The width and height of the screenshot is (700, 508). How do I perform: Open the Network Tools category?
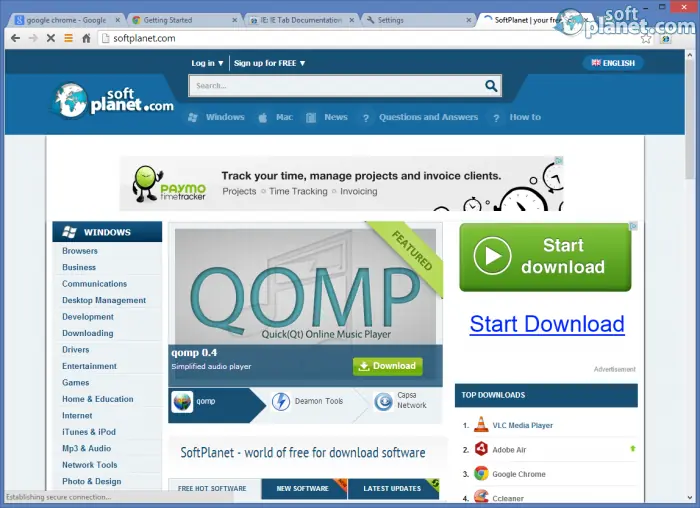click(90, 465)
